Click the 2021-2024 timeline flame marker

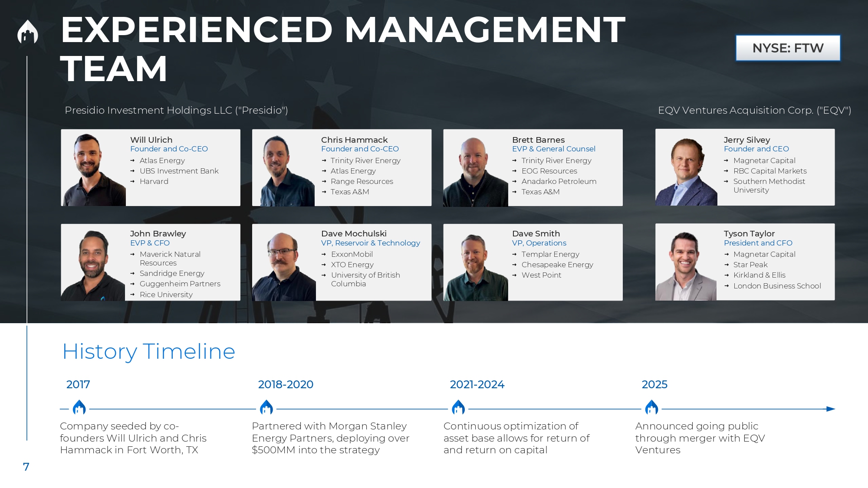click(458, 408)
